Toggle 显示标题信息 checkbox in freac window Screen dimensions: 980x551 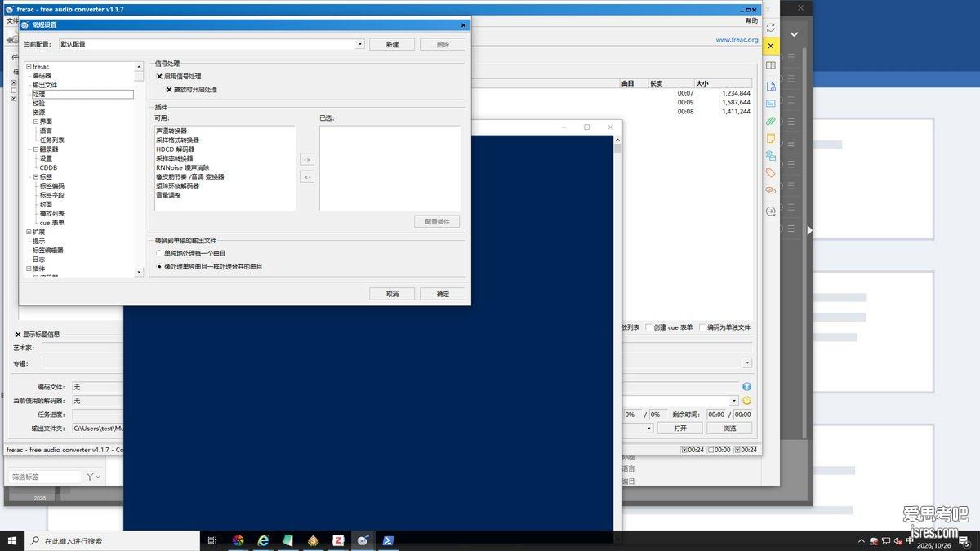point(18,334)
